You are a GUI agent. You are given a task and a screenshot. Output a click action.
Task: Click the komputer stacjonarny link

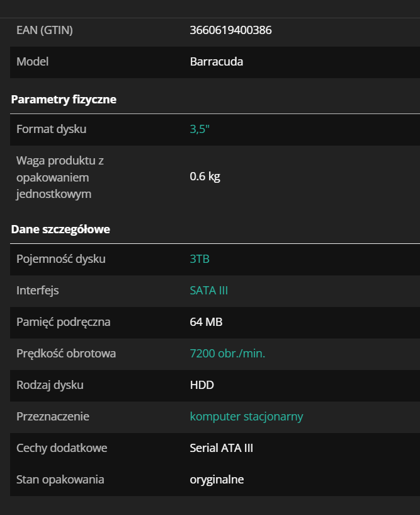246,417
